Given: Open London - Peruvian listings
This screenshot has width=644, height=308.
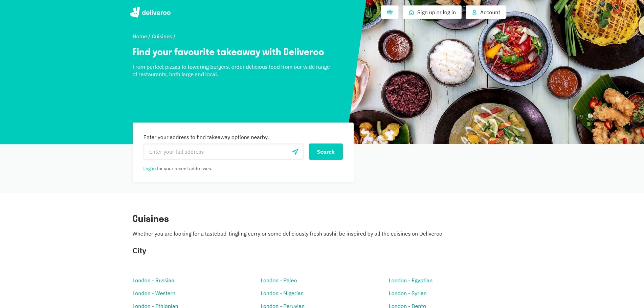Looking at the screenshot, I should point(282,305).
